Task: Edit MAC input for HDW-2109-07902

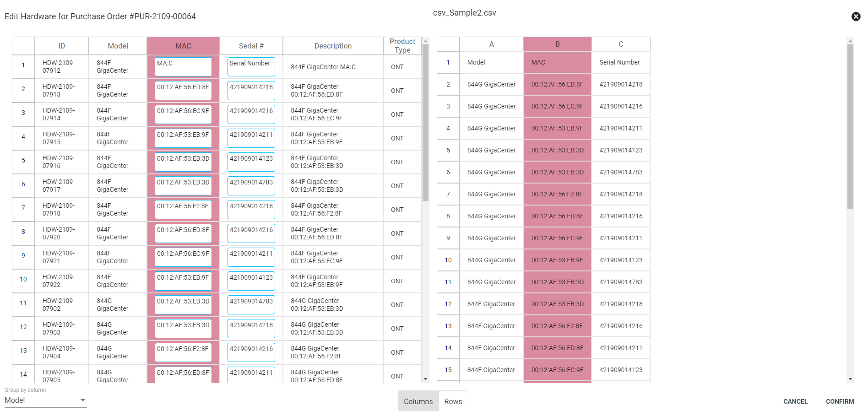Action: 183,305
